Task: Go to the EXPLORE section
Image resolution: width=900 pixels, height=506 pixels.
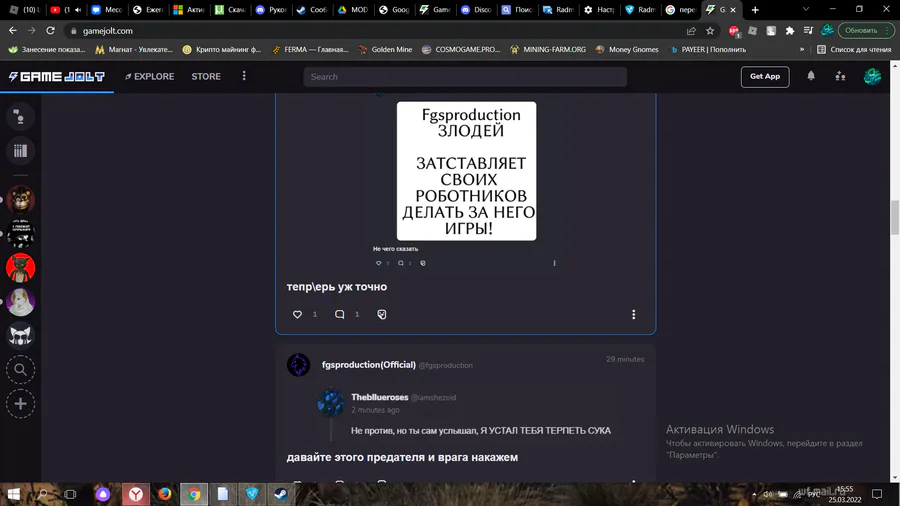Action: [150, 76]
